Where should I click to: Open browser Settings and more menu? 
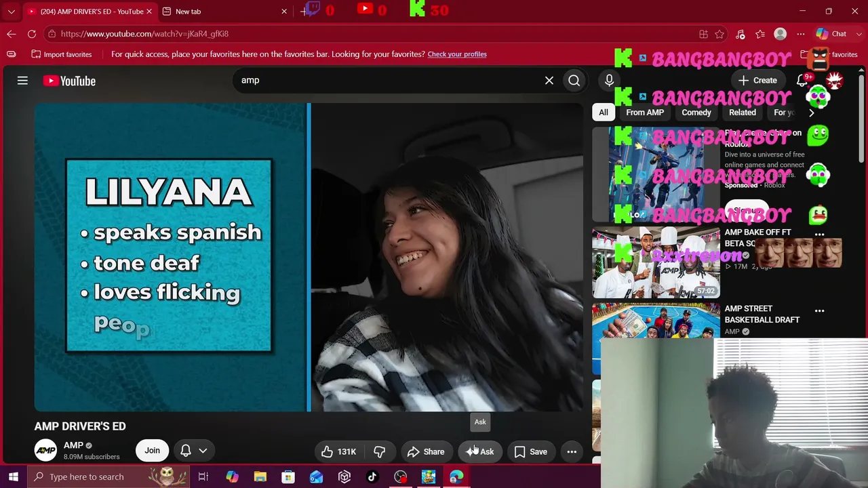(801, 34)
